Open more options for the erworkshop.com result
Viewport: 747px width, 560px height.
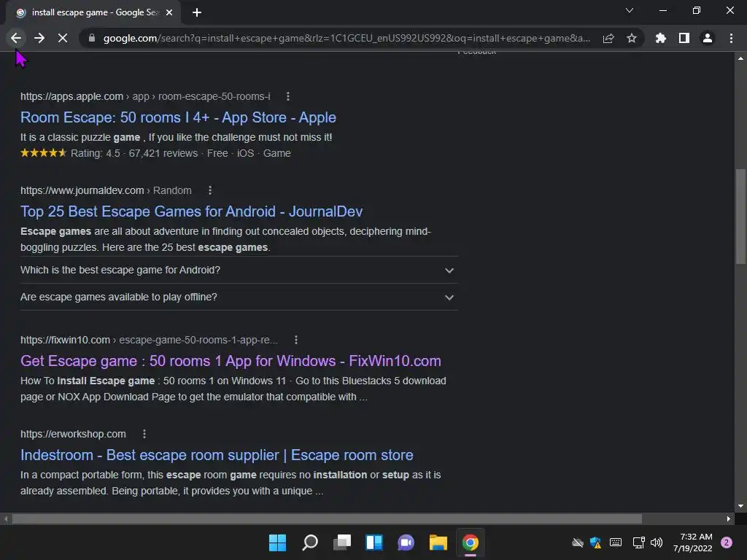click(144, 434)
